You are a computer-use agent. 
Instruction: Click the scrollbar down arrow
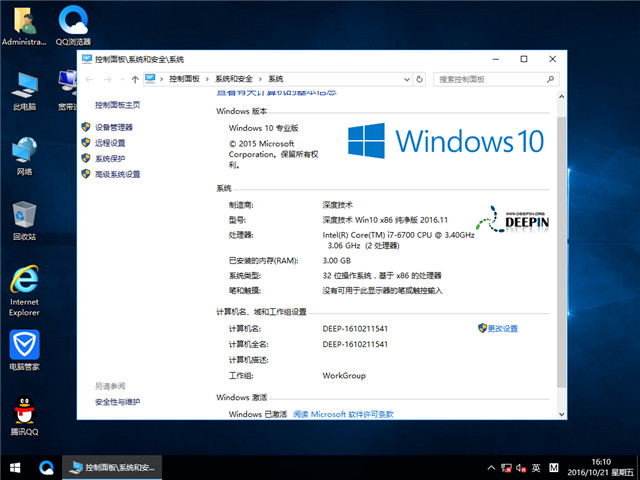pyautogui.click(x=562, y=414)
